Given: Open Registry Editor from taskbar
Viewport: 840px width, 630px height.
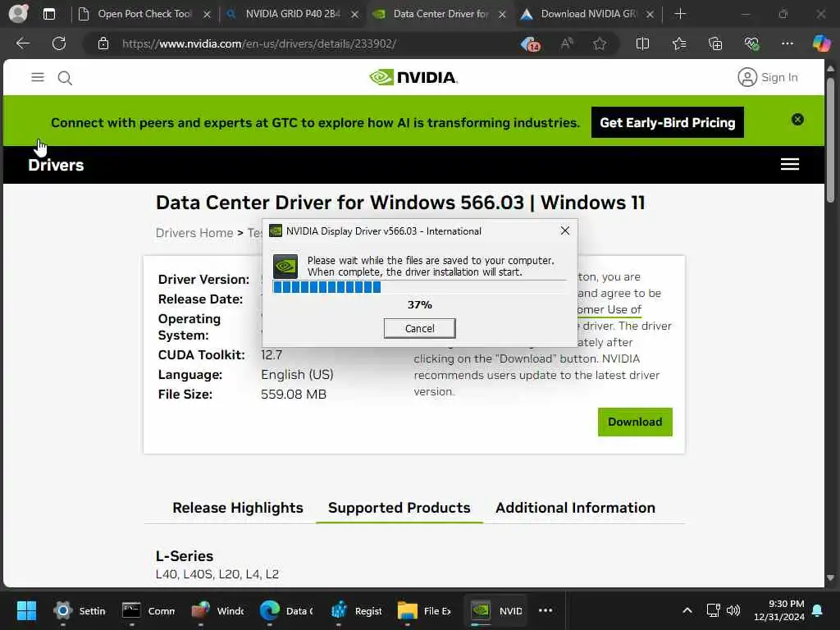Looking at the screenshot, I should [356, 610].
